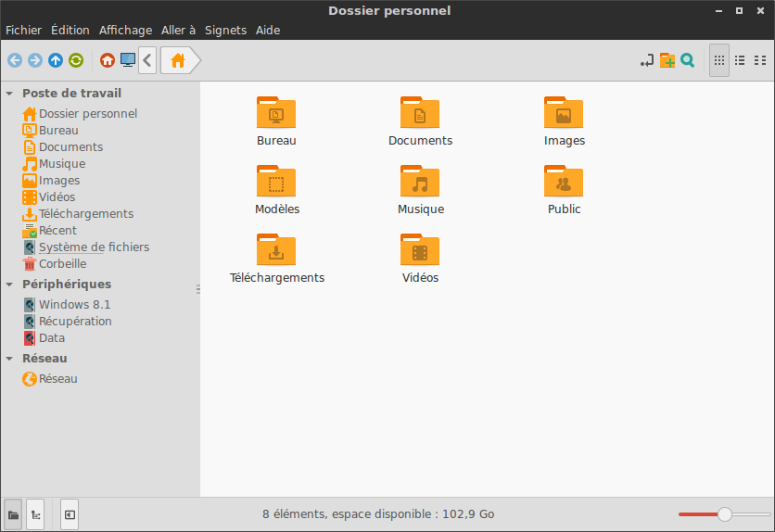
Task: Select the Public folder icon
Action: click(564, 182)
